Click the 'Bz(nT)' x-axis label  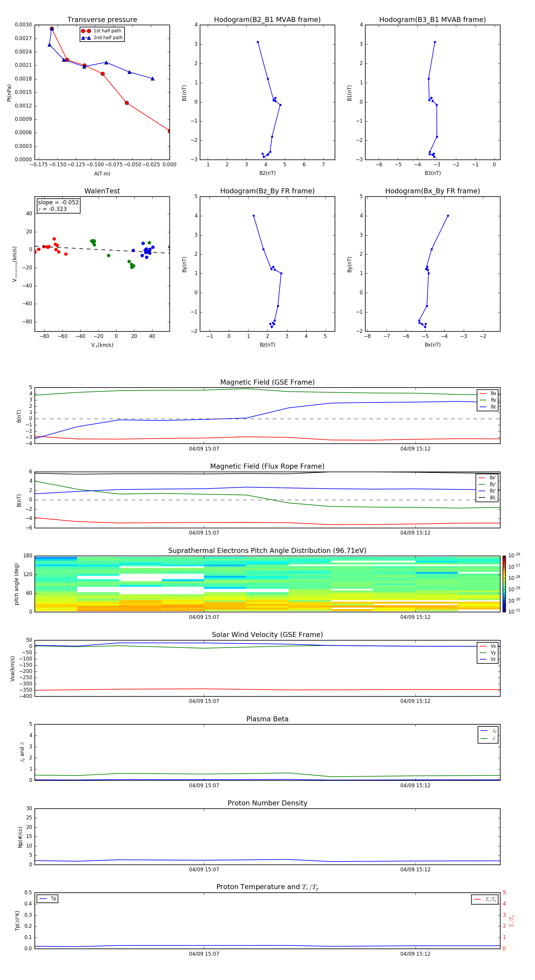(x=267, y=345)
